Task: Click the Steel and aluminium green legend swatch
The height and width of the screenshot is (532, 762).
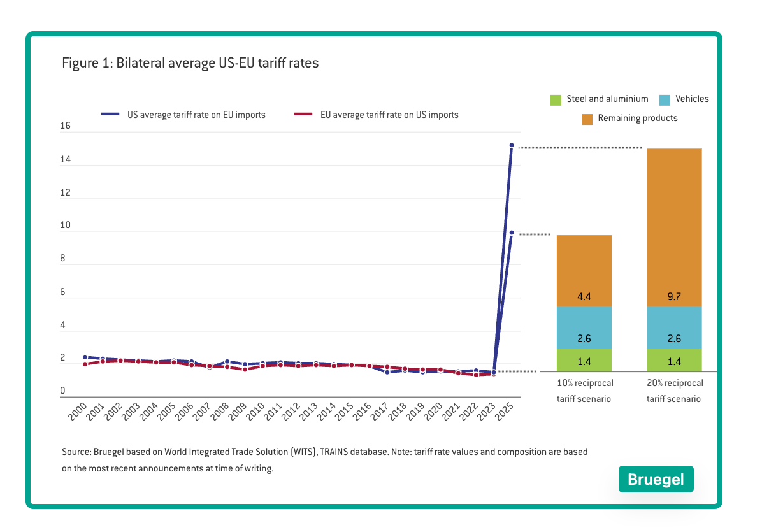Action: tap(556, 100)
